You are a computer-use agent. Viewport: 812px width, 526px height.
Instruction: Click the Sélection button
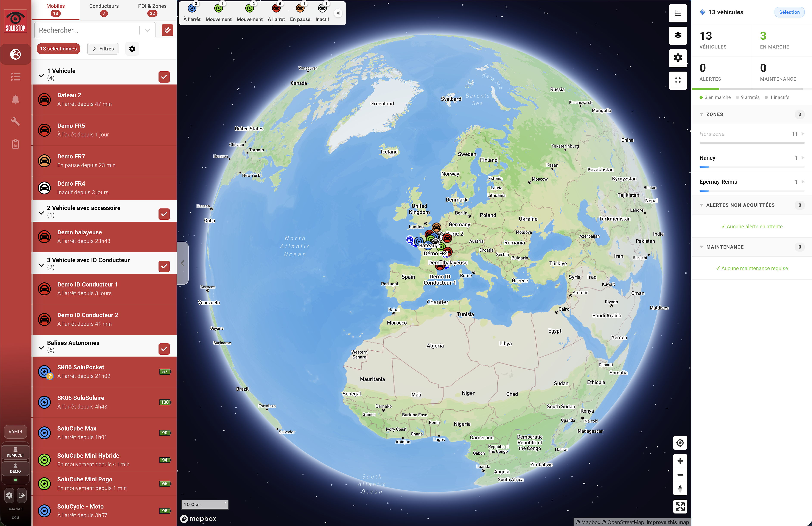pos(789,12)
